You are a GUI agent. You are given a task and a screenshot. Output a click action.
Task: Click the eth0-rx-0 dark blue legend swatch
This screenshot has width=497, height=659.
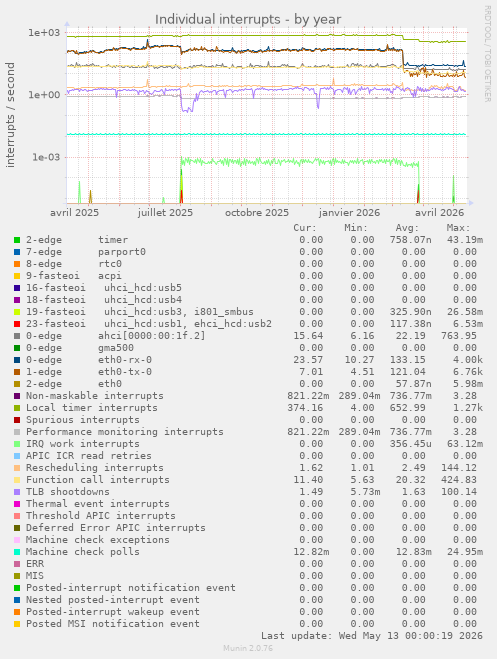point(17,360)
